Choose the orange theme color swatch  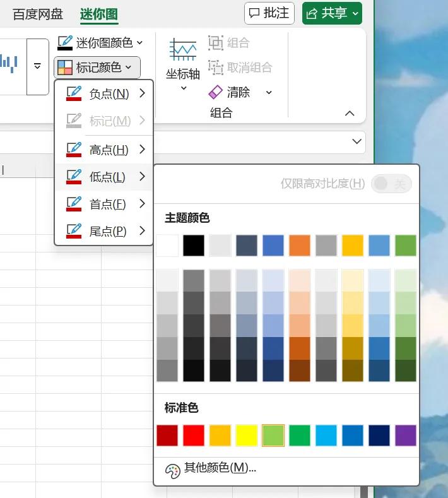point(300,246)
